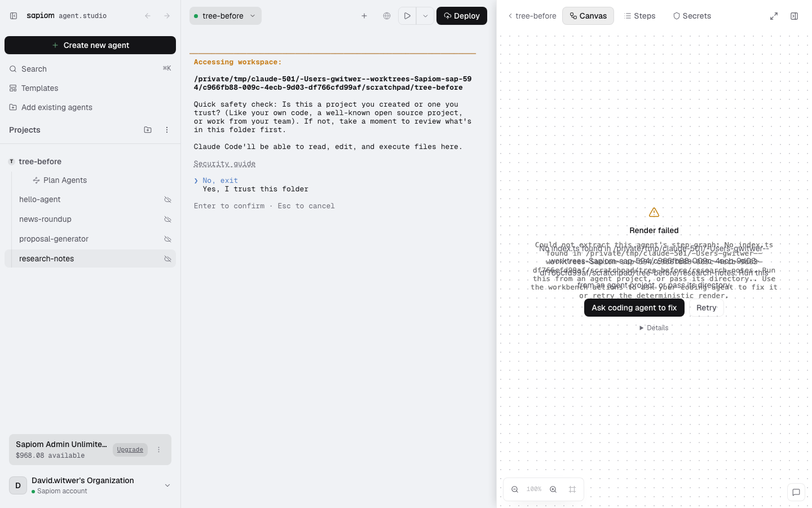This screenshot has height=508, width=812.
Task: Click the globe icon in toolbar
Action: click(387, 16)
